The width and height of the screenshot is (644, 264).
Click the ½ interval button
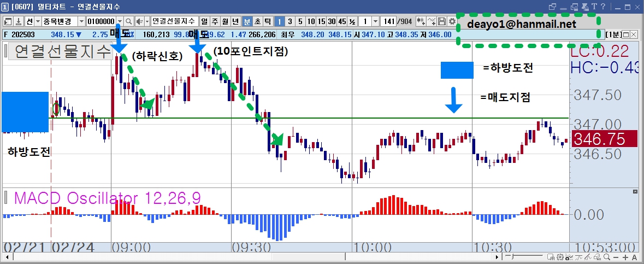[352, 21]
